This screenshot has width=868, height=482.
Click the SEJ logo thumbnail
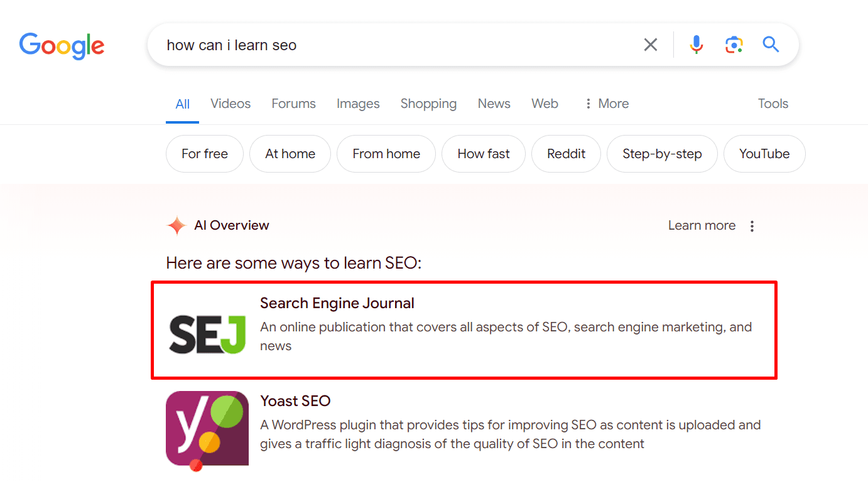click(207, 333)
